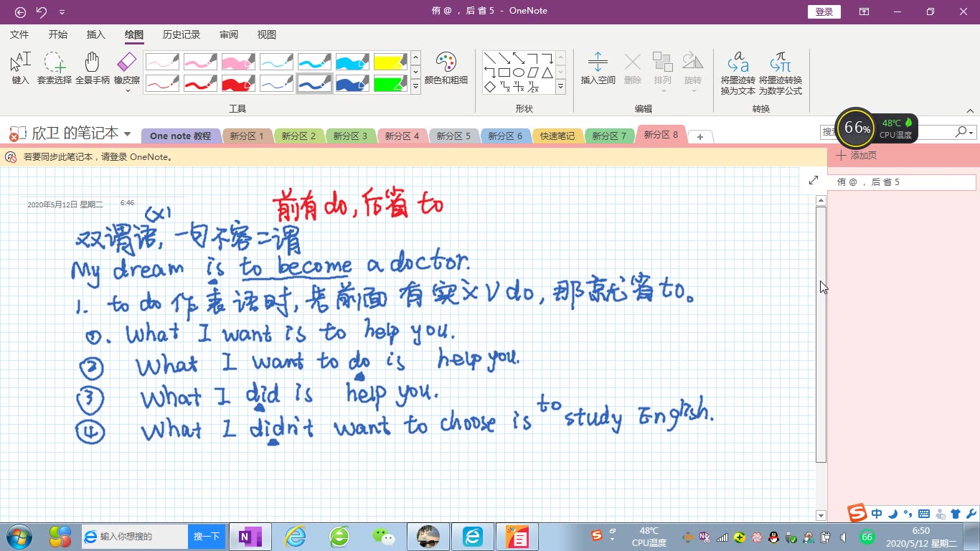Click the back arrow in title bar
The width and height of the screenshot is (980, 551).
pyautogui.click(x=20, y=11)
